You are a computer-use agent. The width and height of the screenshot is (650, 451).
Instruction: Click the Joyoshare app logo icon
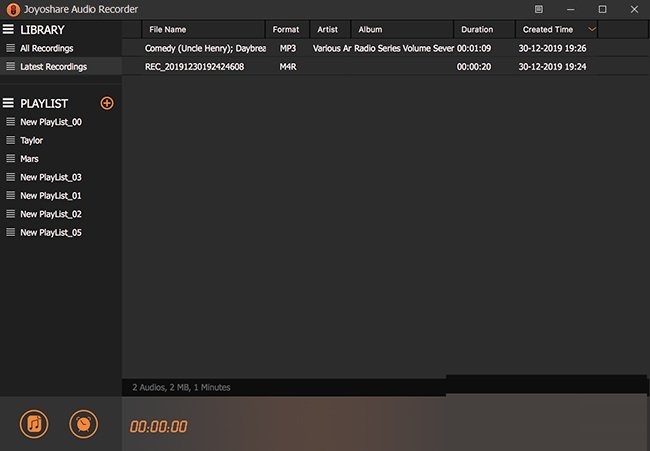coord(10,9)
